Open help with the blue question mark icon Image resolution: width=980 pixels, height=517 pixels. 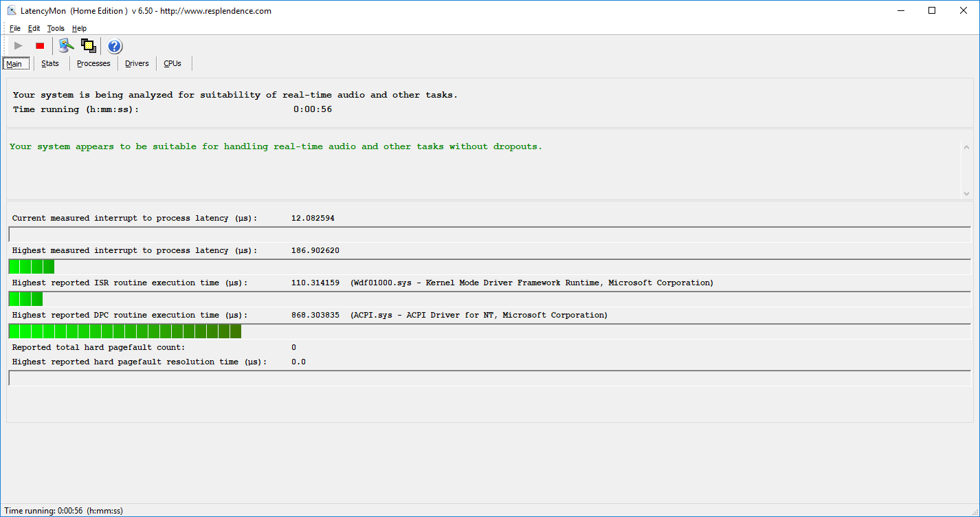[x=115, y=46]
